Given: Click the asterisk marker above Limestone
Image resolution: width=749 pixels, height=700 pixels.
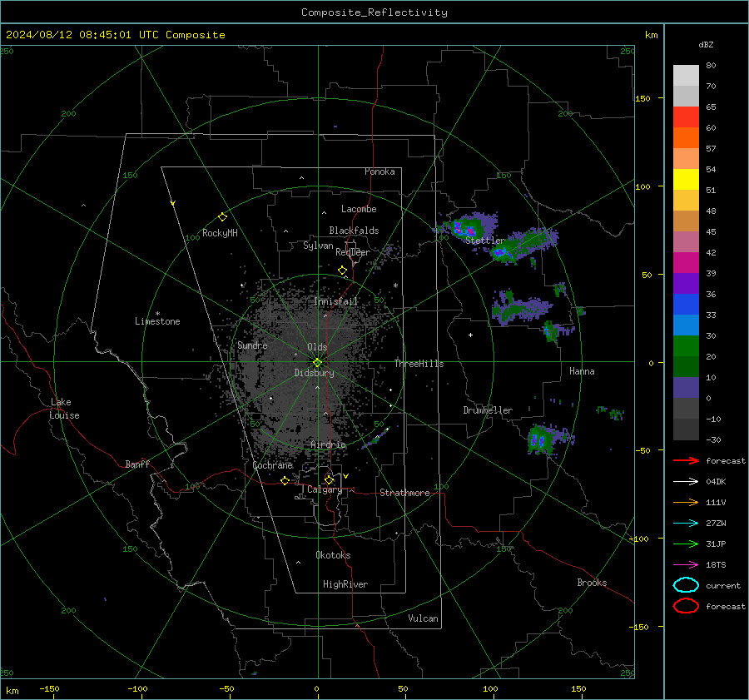Looking at the screenshot, I should click(x=157, y=314).
